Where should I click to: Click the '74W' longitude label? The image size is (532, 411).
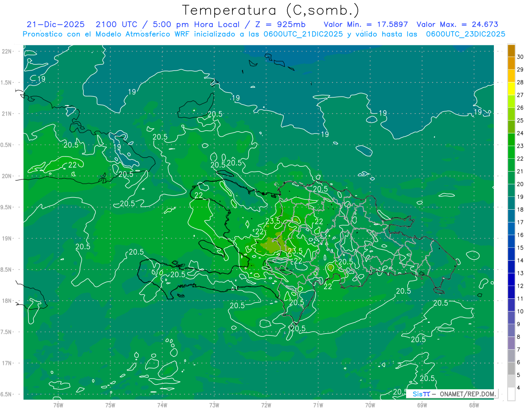pyautogui.click(x=162, y=405)
